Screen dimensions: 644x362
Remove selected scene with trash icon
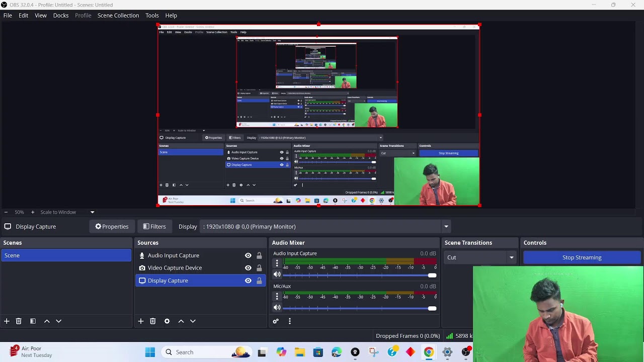point(19,321)
